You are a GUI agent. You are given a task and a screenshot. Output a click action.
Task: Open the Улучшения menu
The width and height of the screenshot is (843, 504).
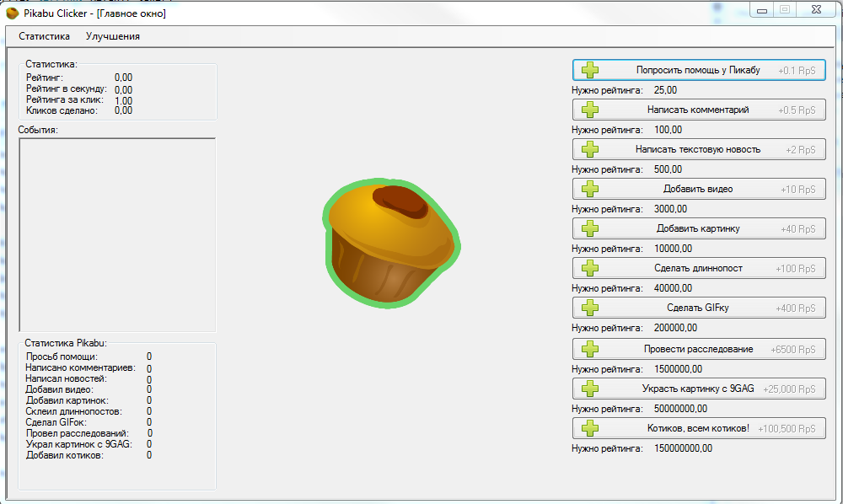click(113, 36)
